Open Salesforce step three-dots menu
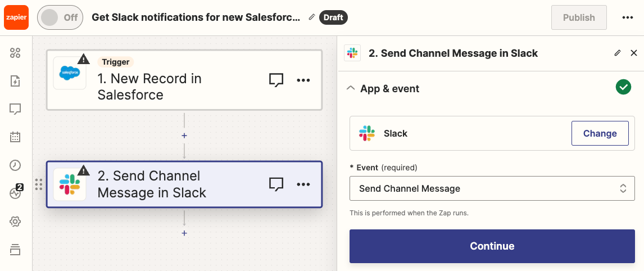 pyautogui.click(x=303, y=80)
